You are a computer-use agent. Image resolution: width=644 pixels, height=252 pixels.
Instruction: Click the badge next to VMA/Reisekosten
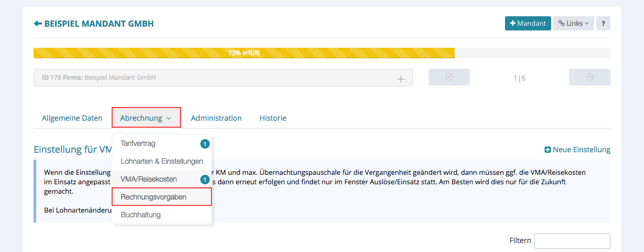coord(205,179)
